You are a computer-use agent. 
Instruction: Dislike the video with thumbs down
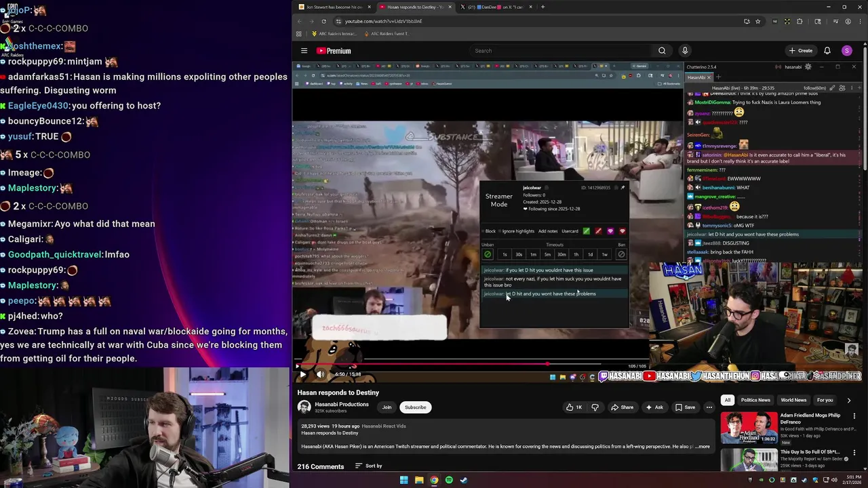click(595, 407)
